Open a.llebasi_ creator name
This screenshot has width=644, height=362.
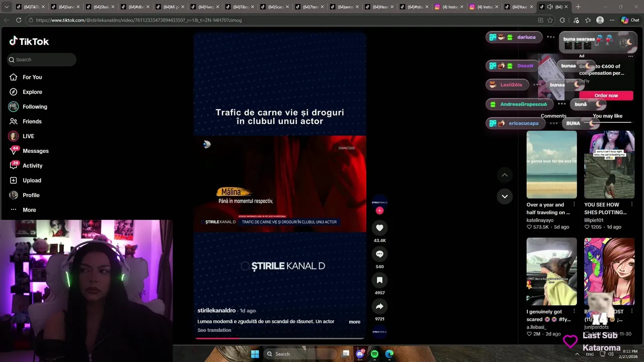536,327
